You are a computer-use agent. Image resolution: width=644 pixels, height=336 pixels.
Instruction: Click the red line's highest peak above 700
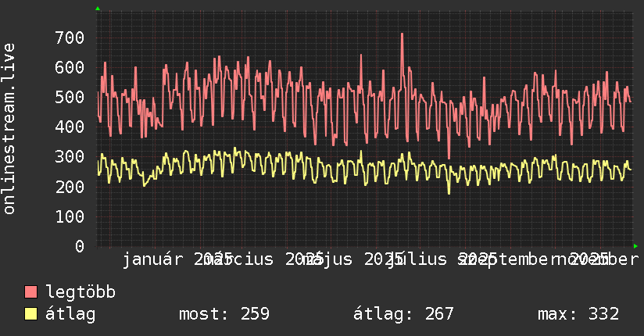[402, 34]
